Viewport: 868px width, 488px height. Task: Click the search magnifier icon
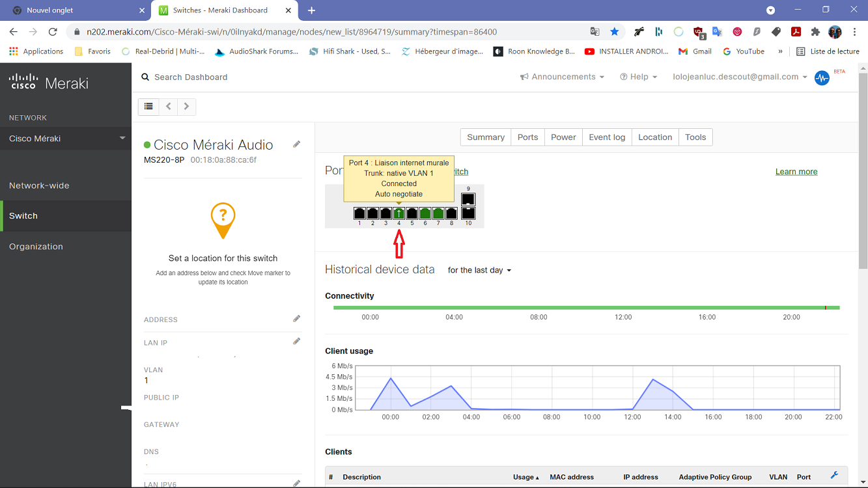click(x=145, y=77)
